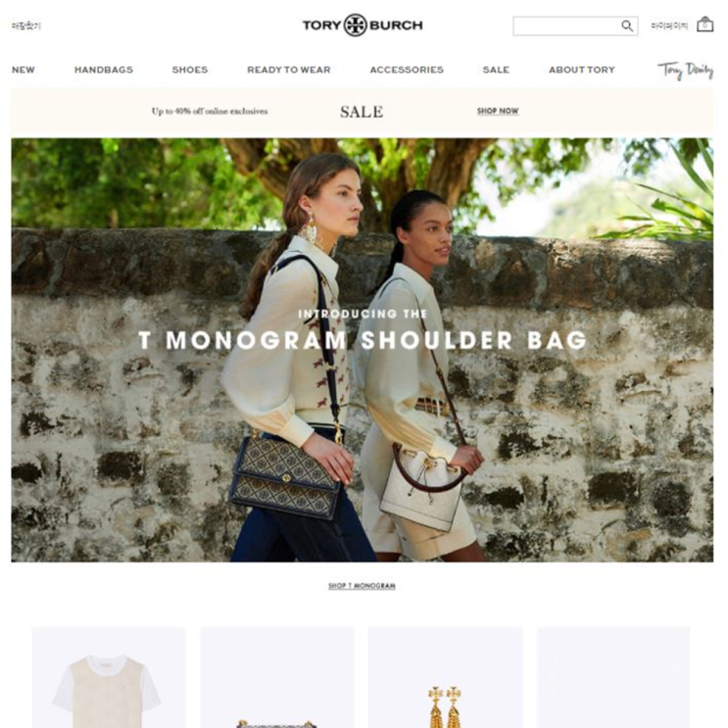This screenshot has width=728, height=728.
Task: Open the shopping bag icon
Action: (x=704, y=24)
